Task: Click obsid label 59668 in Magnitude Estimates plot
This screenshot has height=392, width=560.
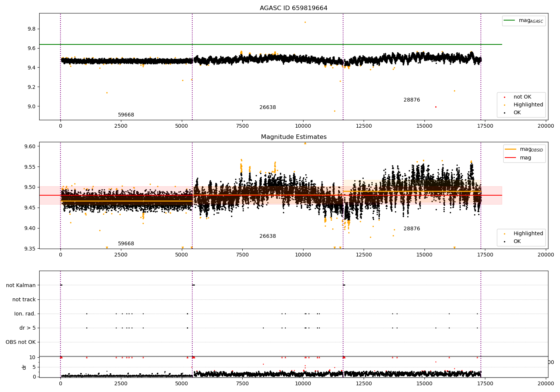Action: (126, 244)
